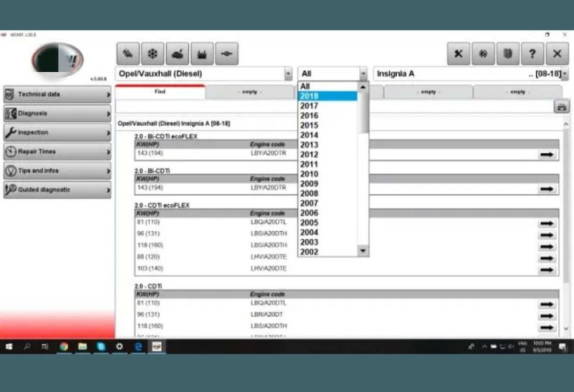Open arrow for 88 (120) LHV/A20DTE row
574x392 pixels.
tap(546, 258)
